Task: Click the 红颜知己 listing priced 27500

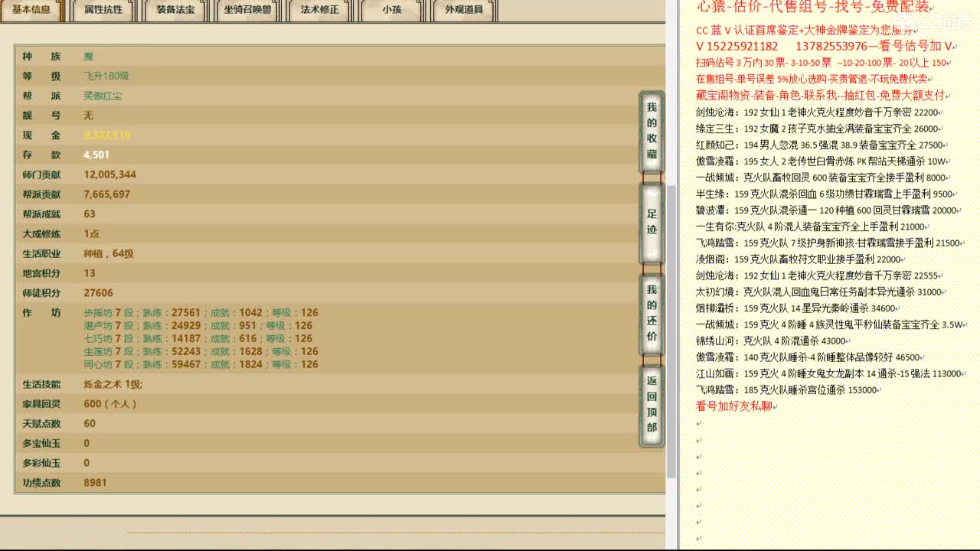Action: [x=819, y=145]
